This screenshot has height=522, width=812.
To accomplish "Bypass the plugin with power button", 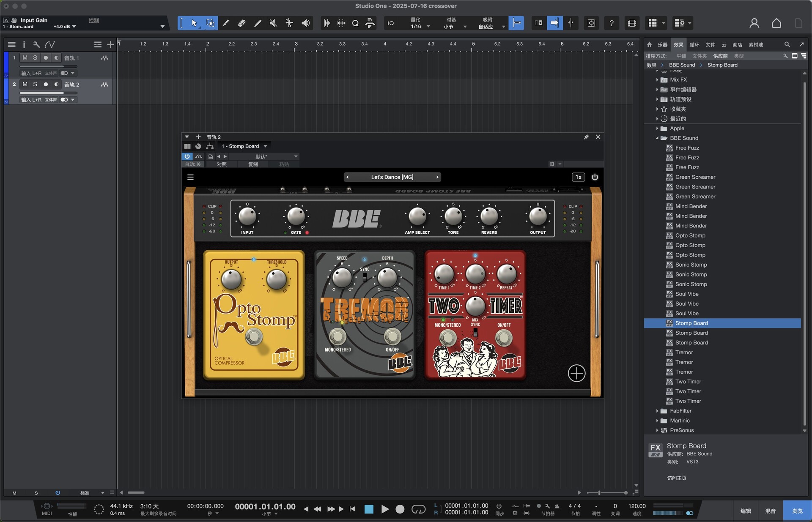I will (187, 156).
